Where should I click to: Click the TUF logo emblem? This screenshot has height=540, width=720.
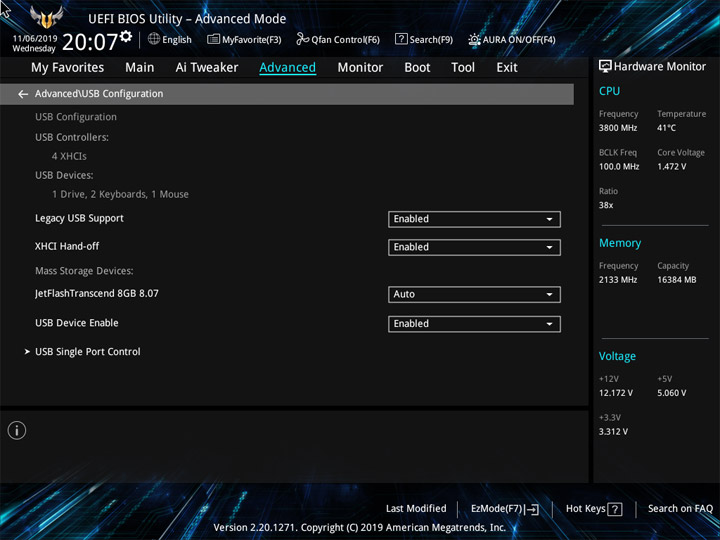coord(46,17)
